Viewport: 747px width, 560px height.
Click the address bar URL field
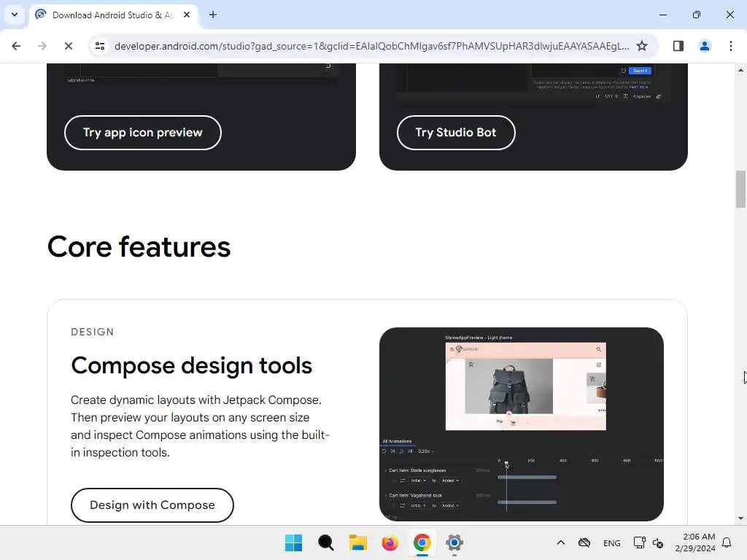click(x=371, y=46)
